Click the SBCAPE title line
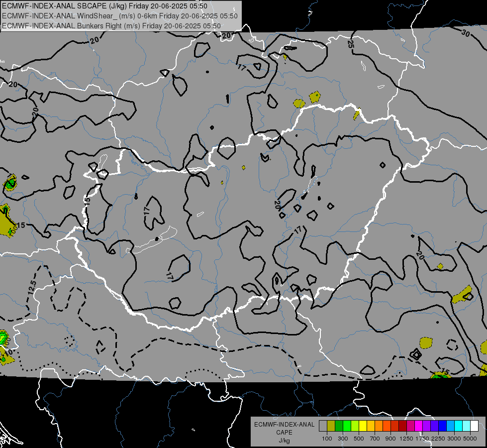This screenshot has height=448, width=487. click(x=104, y=6)
